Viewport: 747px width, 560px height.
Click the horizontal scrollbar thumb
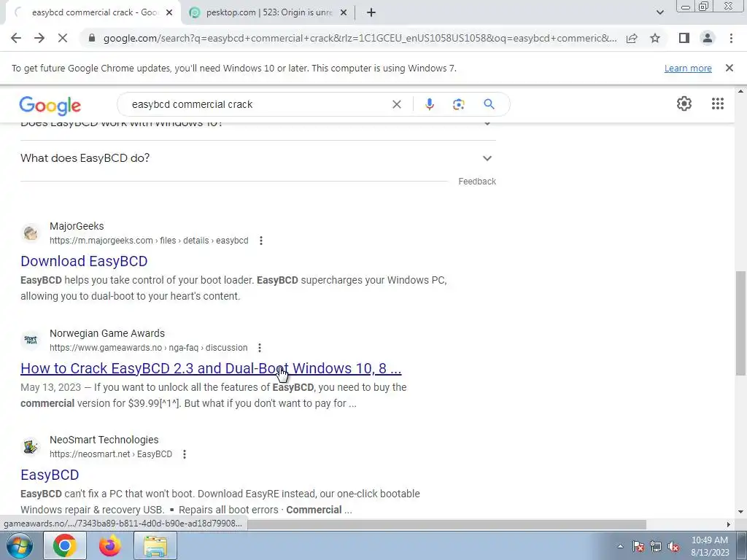(x=446, y=524)
